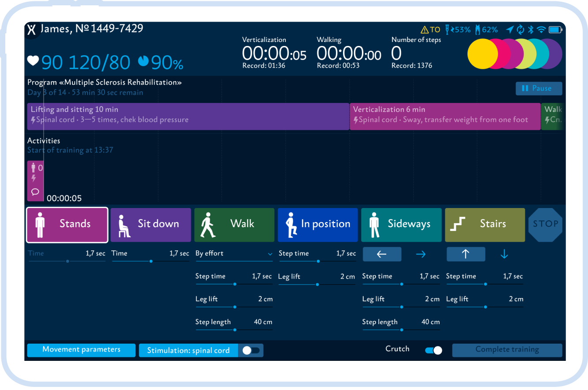This screenshot has height=390, width=588.
Task: Open Movement parameters tab
Action: point(81,350)
